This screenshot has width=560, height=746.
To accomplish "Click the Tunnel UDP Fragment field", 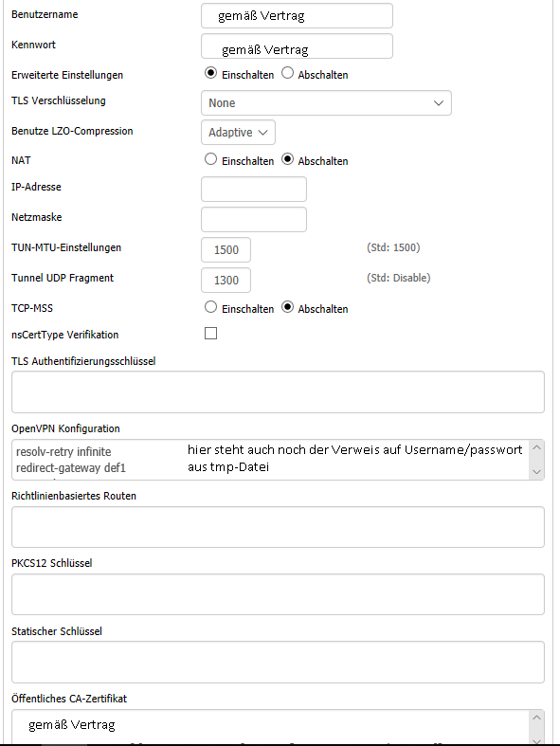I will (226, 281).
